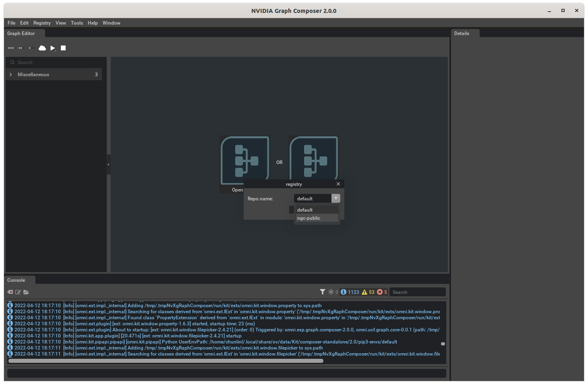The width and height of the screenshot is (588, 385).
Task: Select the cloud upload icon in the toolbar
Action: pyautogui.click(x=42, y=48)
